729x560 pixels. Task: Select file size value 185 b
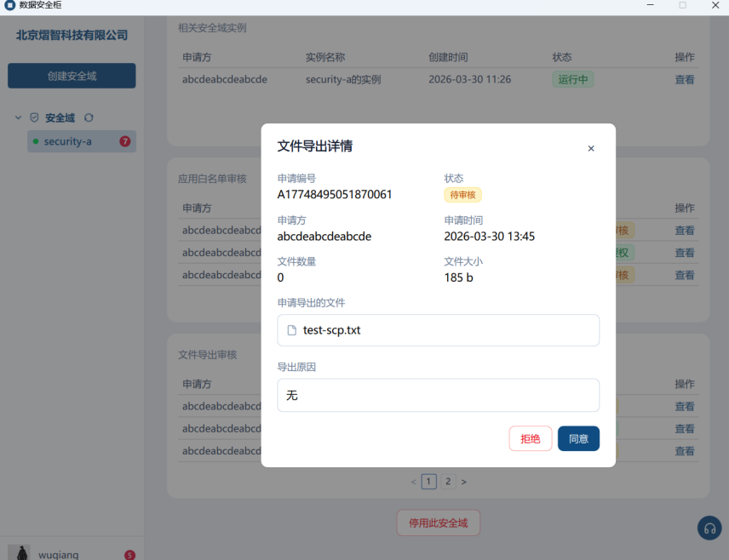[x=458, y=277]
